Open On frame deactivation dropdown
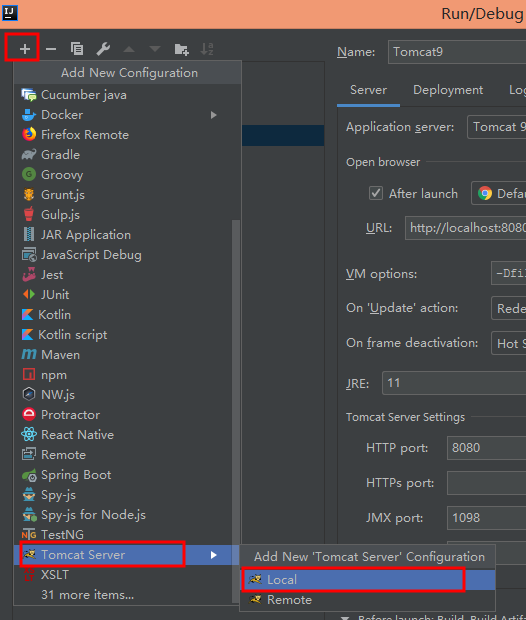The height and width of the screenshot is (620, 526). point(509,343)
